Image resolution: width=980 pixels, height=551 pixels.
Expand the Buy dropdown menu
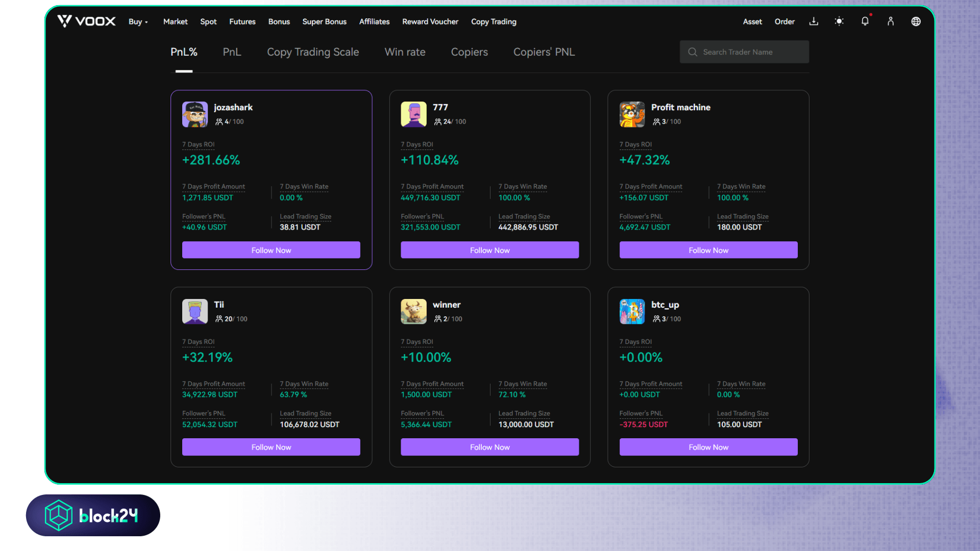tap(138, 21)
